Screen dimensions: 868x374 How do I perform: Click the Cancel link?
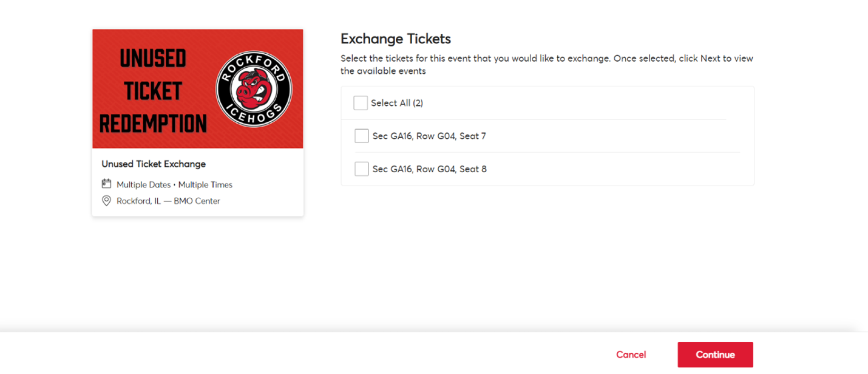click(631, 354)
